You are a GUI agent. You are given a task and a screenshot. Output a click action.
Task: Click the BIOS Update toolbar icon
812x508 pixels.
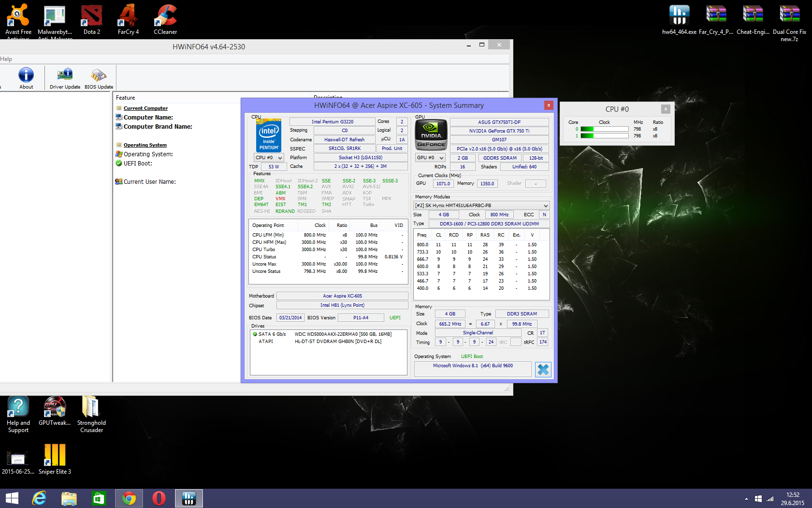pos(99,78)
